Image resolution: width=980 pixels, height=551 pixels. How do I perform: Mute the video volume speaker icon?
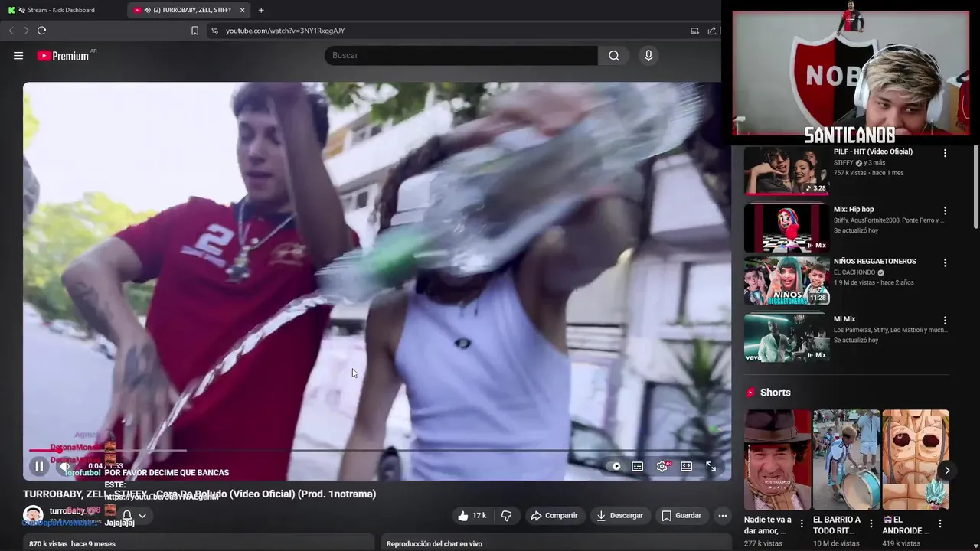65,466
